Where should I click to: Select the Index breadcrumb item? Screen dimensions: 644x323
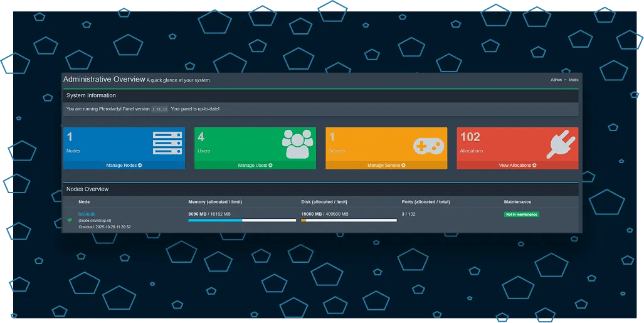pyautogui.click(x=574, y=80)
